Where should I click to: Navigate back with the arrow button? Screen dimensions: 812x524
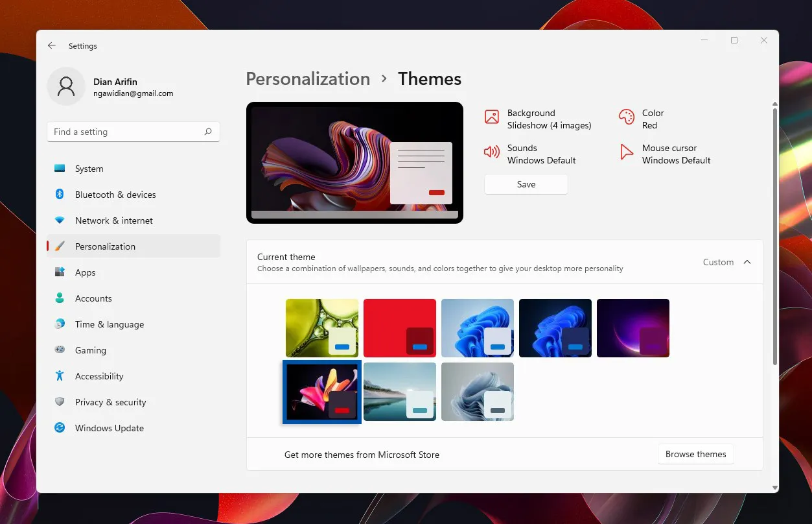[52, 45]
